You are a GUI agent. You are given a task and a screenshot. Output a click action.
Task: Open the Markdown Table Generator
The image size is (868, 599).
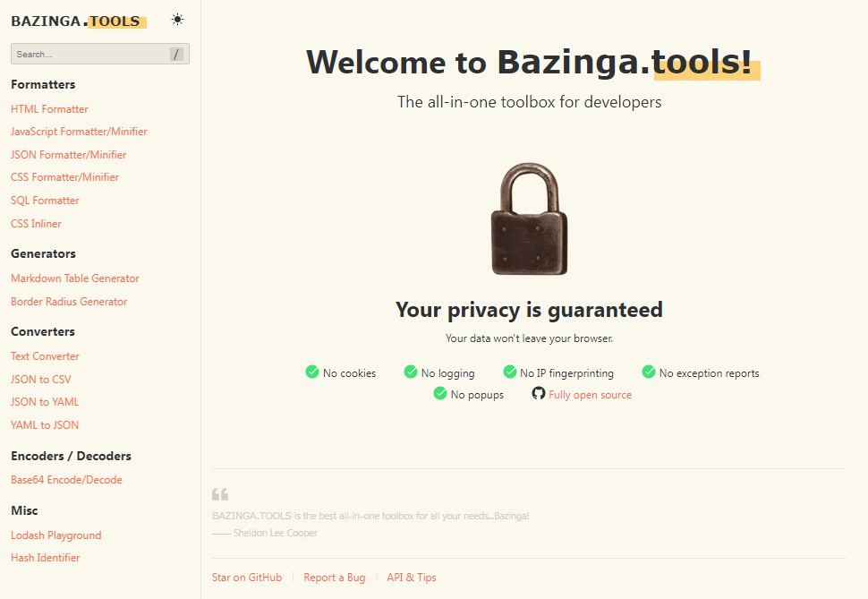coord(75,278)
